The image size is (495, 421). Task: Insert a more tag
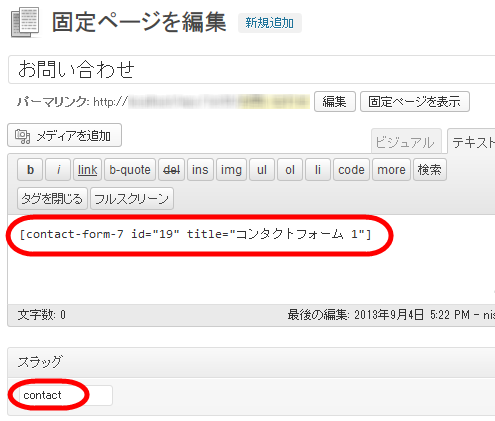tap(391, 170)
